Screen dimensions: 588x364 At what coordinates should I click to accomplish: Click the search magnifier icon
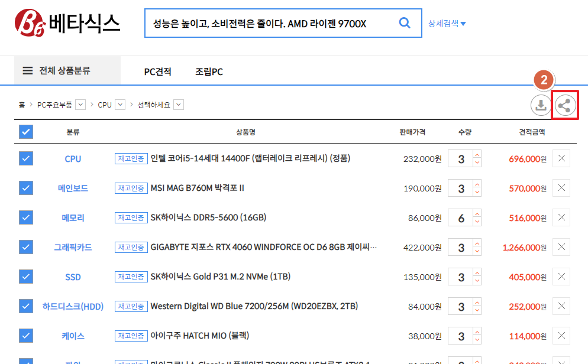pos(404,23)
